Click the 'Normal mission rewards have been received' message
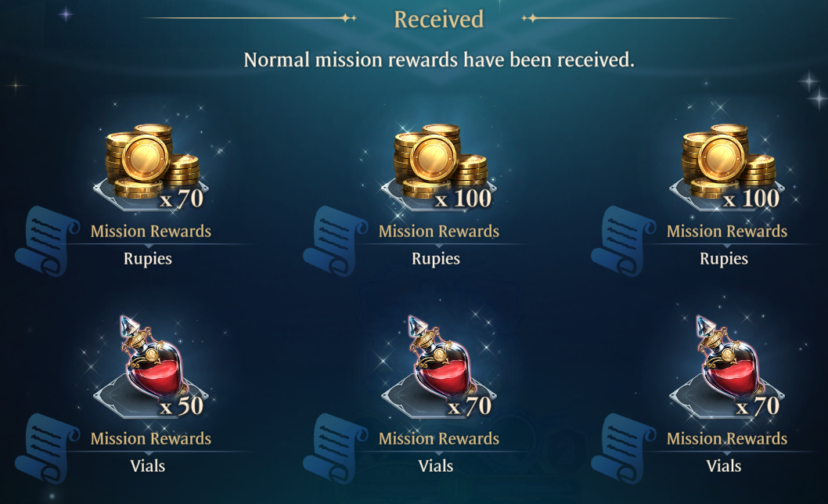The height and width of the screenshot is (504, 828). pos(439,59)
